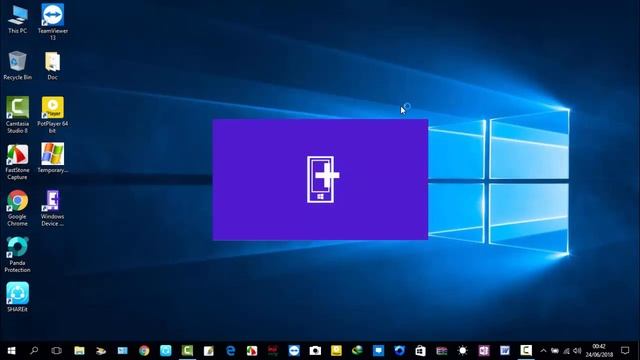Open taskbar search magnifier

34,351
